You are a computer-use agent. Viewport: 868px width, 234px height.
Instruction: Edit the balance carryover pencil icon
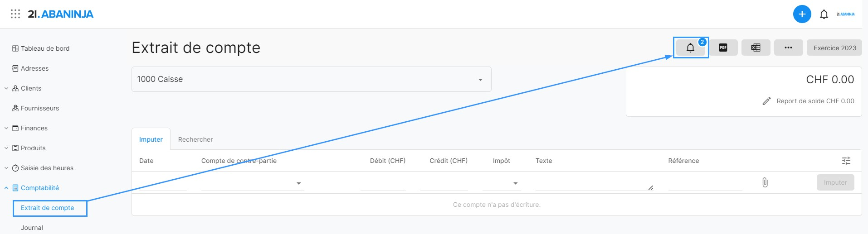click(x=766, y=101)
